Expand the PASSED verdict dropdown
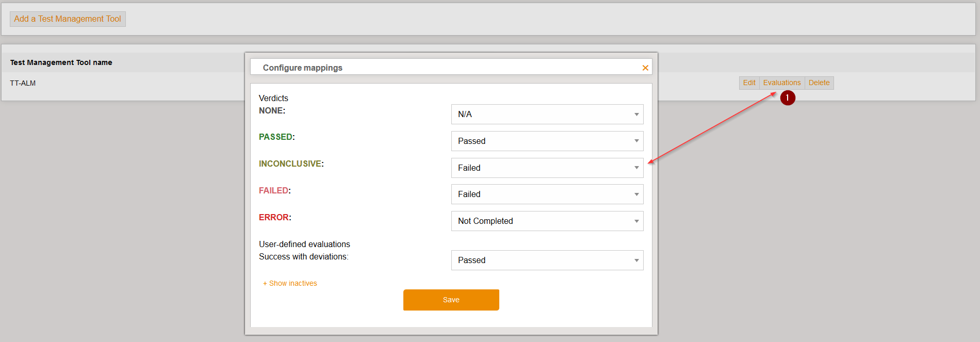Viewport: 980px width, 342px height. 547,141
